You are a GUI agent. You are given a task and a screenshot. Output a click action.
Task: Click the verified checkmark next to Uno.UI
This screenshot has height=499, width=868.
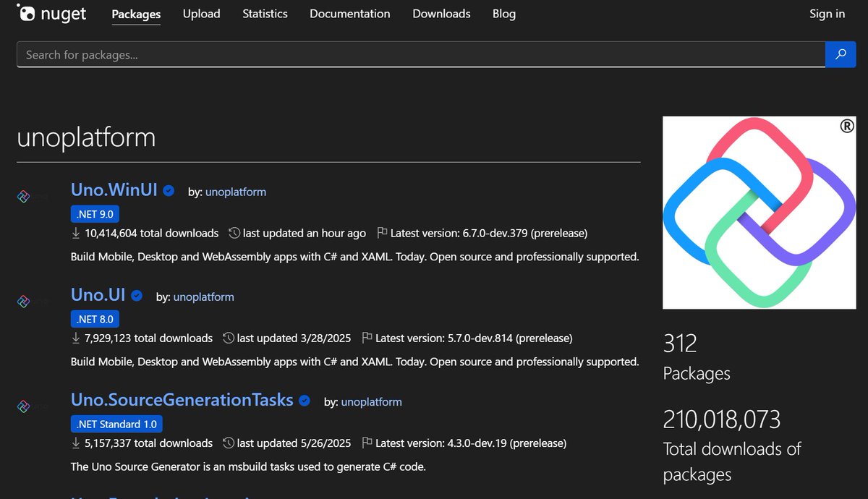coord(137,296)
